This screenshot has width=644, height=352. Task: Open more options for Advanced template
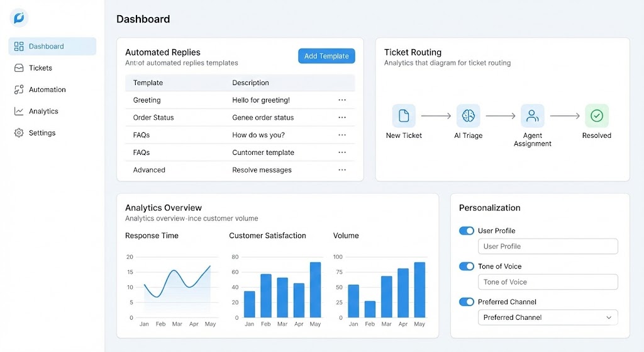point(342,170)
